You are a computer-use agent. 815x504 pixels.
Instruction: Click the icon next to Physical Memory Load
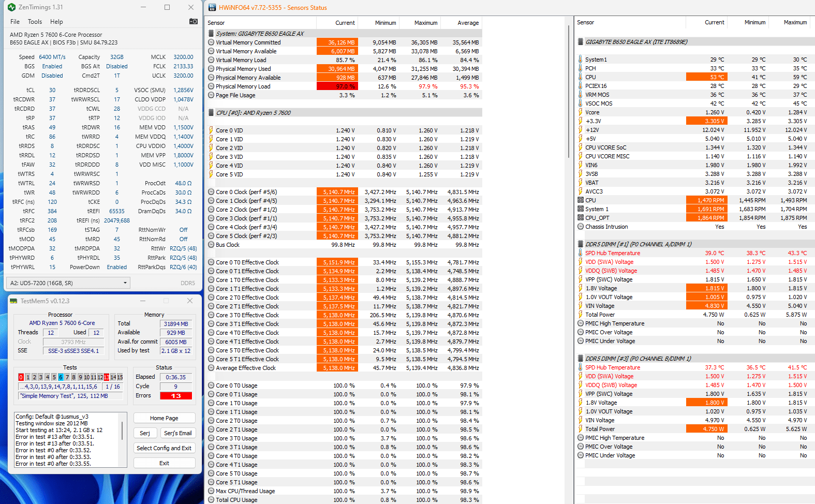click(211, 86)
